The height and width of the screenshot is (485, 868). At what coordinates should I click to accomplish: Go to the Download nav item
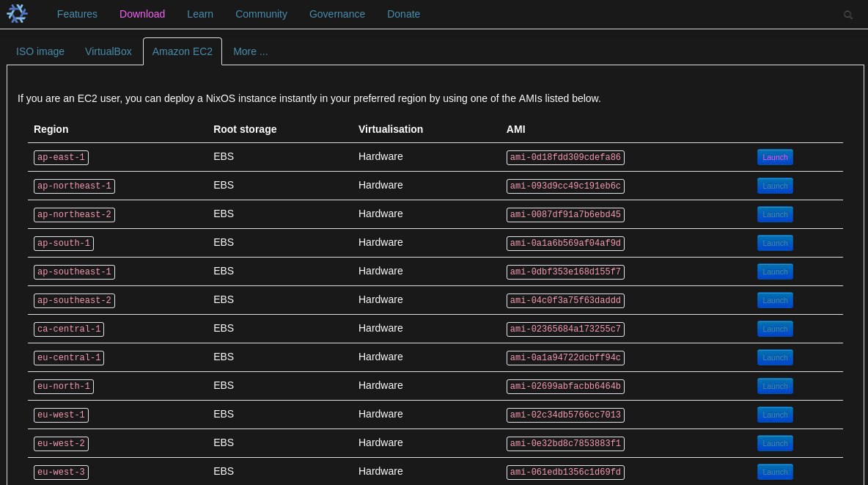click(x=142, y=15)
